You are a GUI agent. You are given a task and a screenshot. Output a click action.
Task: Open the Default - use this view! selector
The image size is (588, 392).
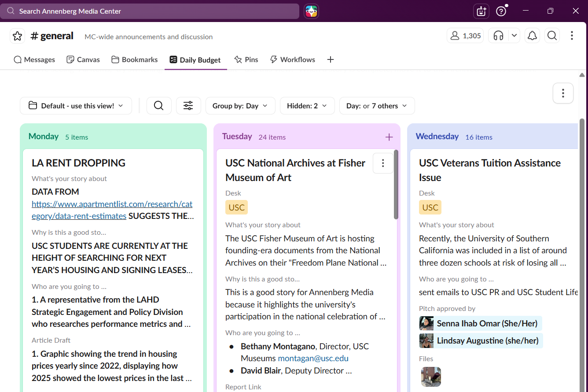click(75, 106)
